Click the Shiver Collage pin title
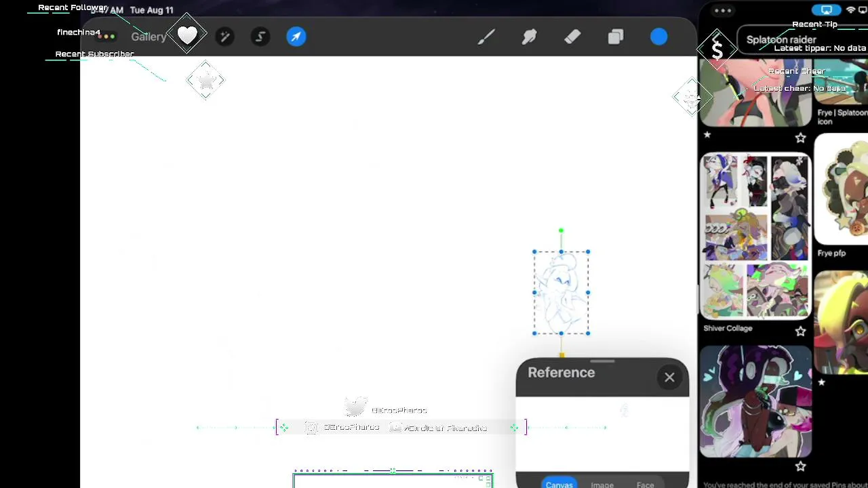 tap(728, 329)
